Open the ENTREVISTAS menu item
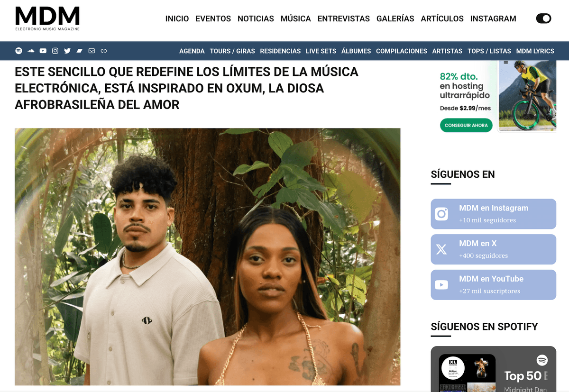The image size is (569, 392). click(344, 18)
